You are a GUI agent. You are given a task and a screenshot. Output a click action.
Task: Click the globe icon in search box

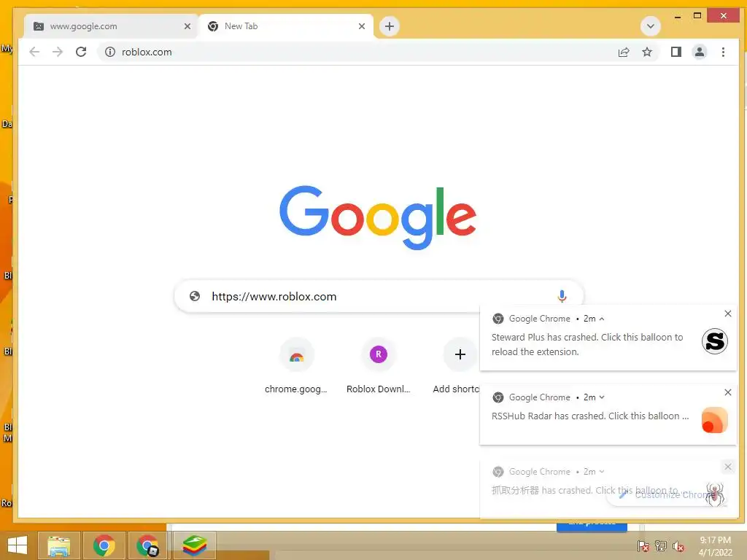point(195,296)
